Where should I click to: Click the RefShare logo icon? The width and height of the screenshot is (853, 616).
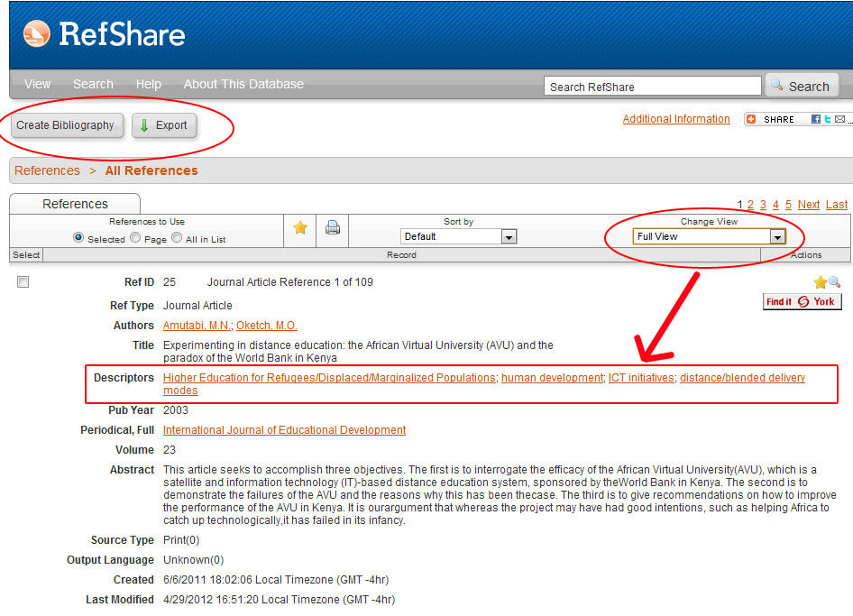(x=36, y=33)
